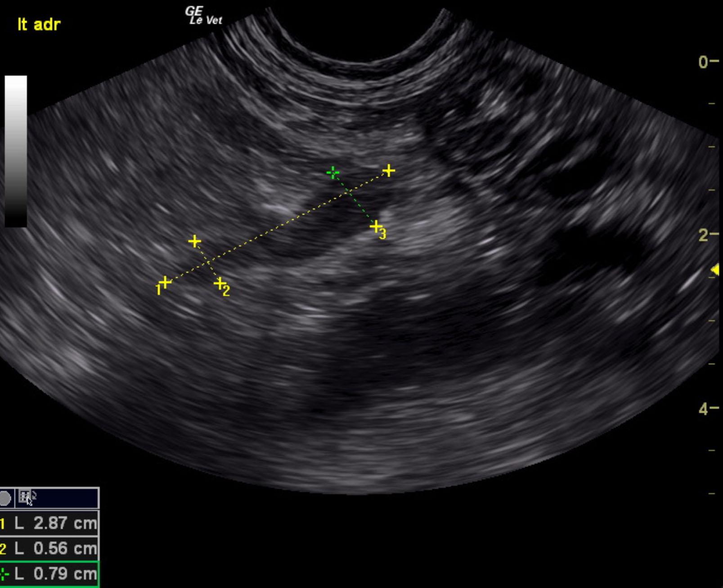The image size is (723, 588).
Task: Select the 2.87 cm measurement row
Action: (x=49, y=523)
